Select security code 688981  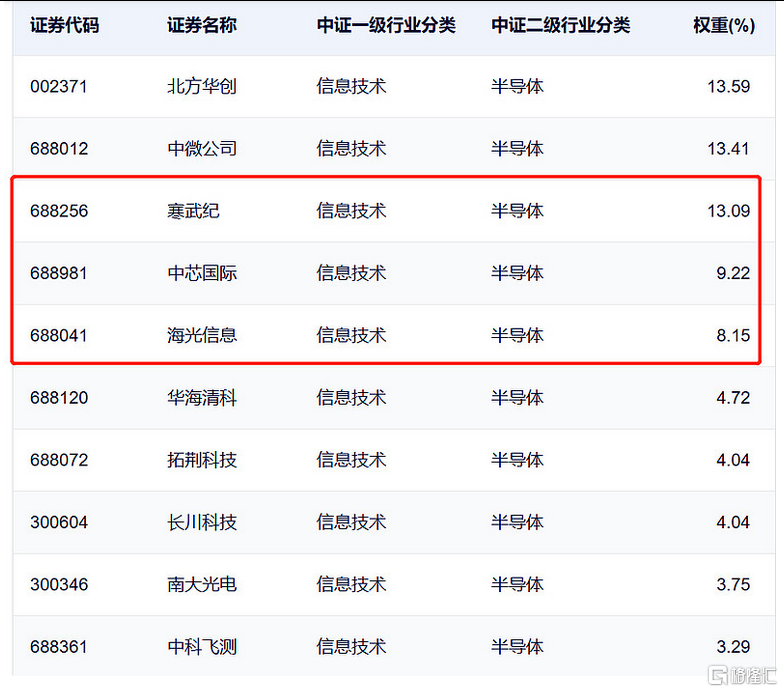(58, 273)
